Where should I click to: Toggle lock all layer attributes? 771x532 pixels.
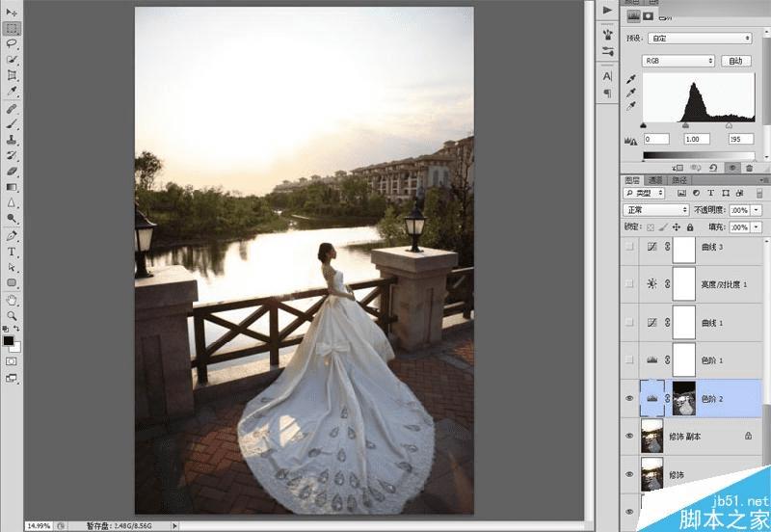pyautogui.click(x=690, y=227)
